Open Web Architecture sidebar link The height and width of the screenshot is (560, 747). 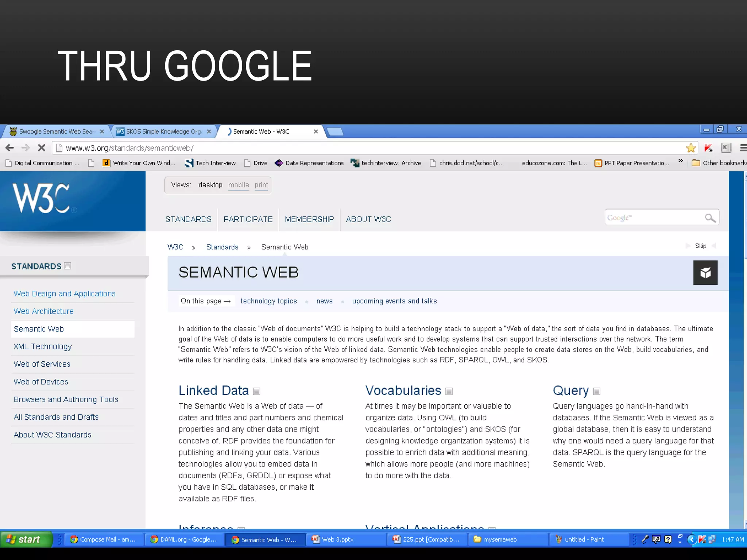pos(43,311)
